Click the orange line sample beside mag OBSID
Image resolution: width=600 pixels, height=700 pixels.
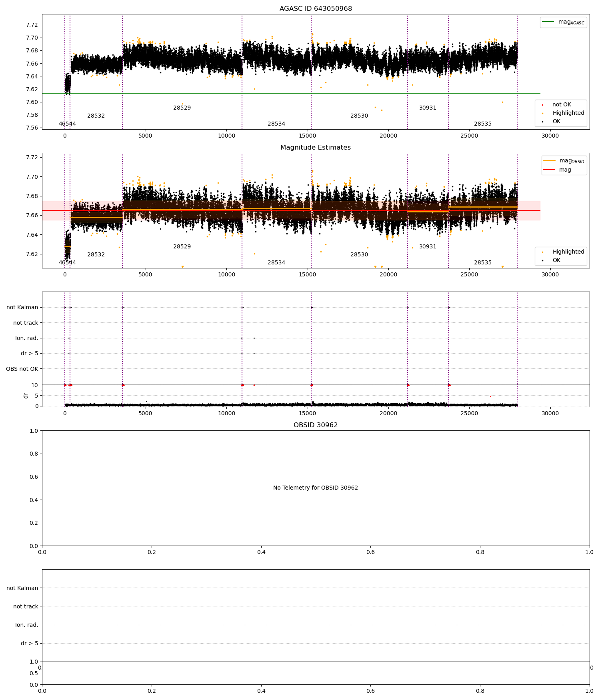(549, 161)
